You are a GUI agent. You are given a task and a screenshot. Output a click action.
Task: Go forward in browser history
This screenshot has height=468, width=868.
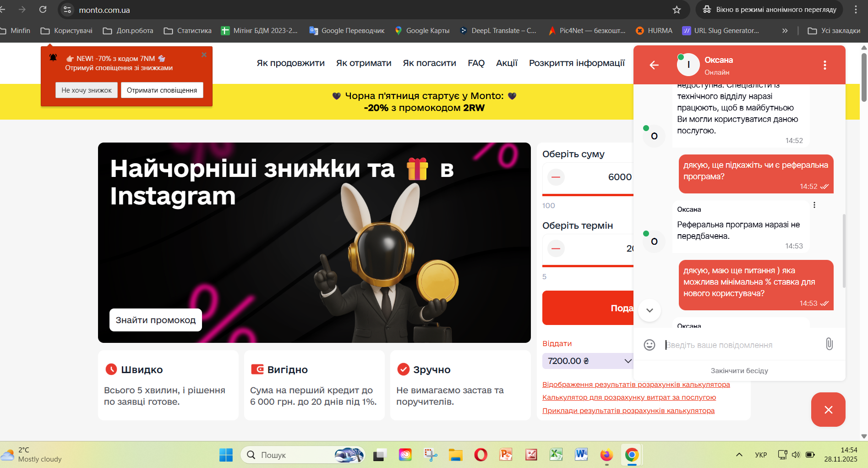(22, 10)
